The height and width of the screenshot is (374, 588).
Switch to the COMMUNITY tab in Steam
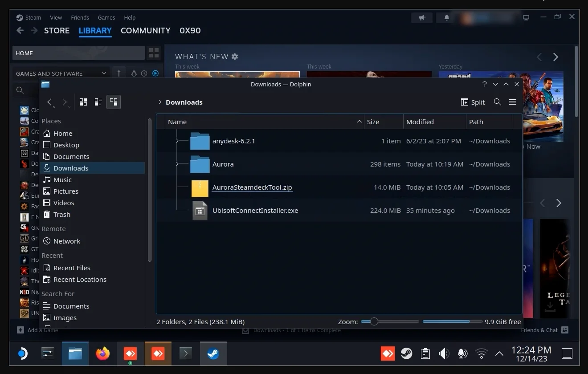[145, 31]
